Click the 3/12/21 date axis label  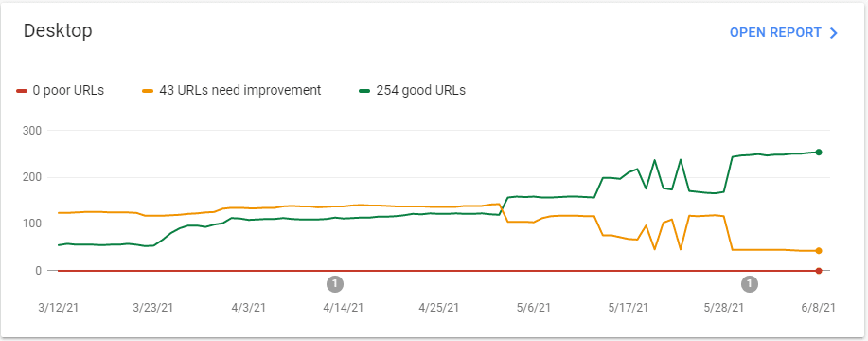tap(58, 307)
